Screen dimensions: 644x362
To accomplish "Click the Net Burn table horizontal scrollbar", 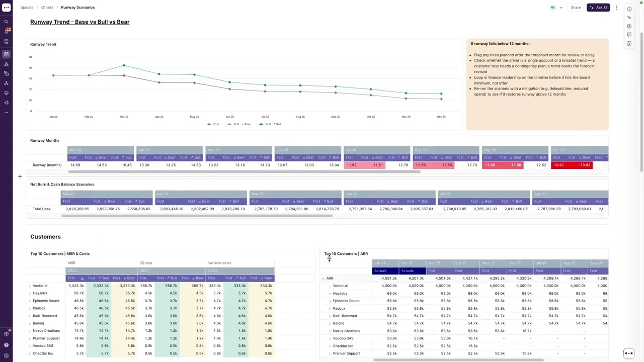I will [197, 216].
